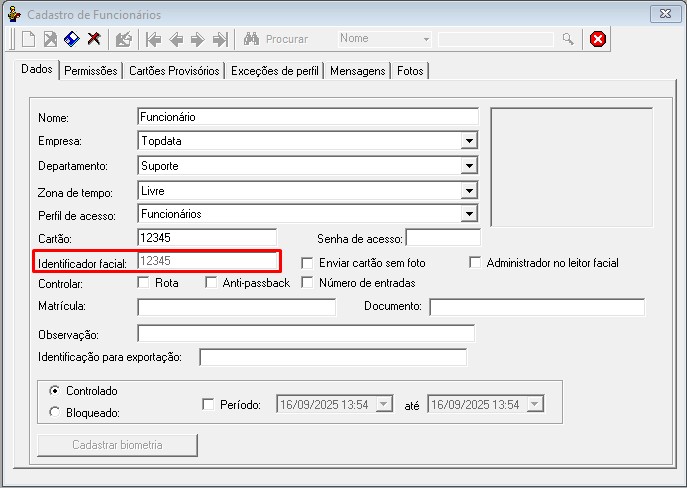Check Enviar cartão sem foto
The image size is (687, 488).
click(x=307, y=263)
